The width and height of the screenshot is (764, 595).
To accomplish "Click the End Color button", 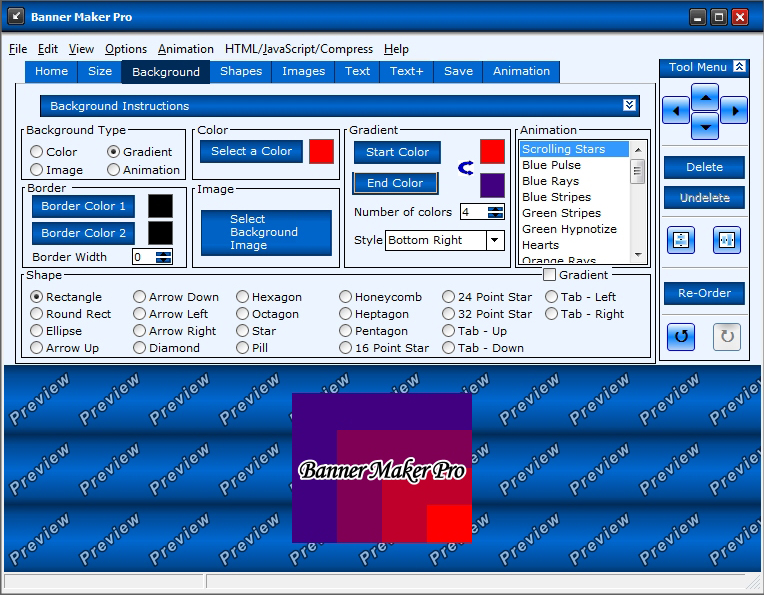I will coord(395,183).
